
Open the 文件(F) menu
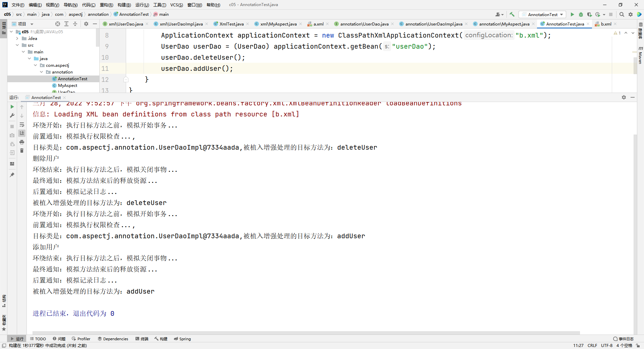pyautogui.click(x=18, y=5)
